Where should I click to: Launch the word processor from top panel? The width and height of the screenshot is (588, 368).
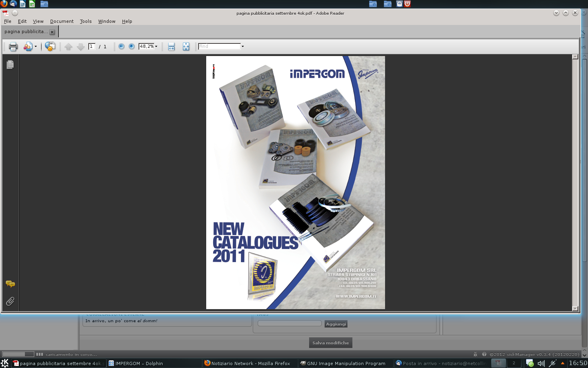(x=22, y=4)
